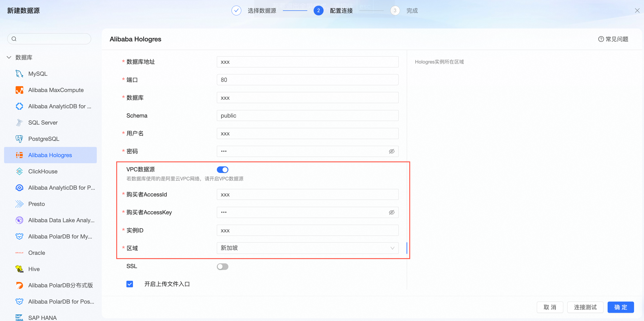Screen dimensions: 644x321
Task: Click the Hologres实例所在区域 hint text
Action: (439, 62)
